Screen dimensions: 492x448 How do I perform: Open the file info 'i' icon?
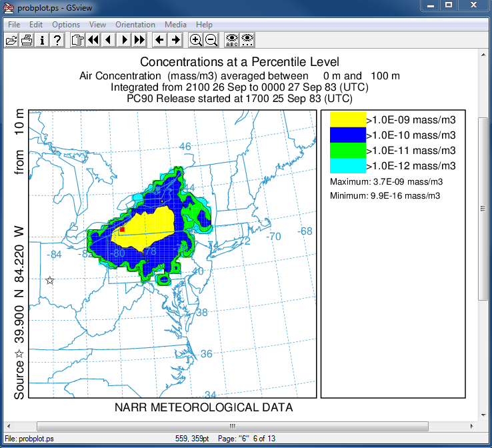tap(42, 40)
